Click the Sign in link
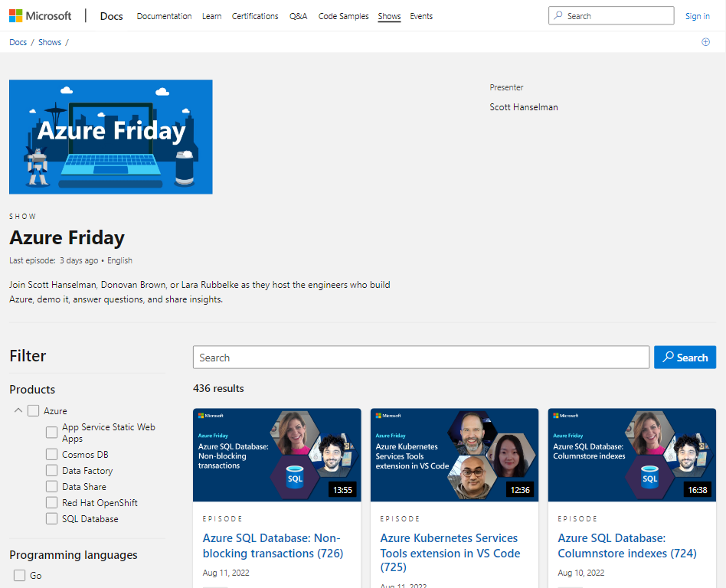This screenshot has width=726, height=588. point(698,16)
